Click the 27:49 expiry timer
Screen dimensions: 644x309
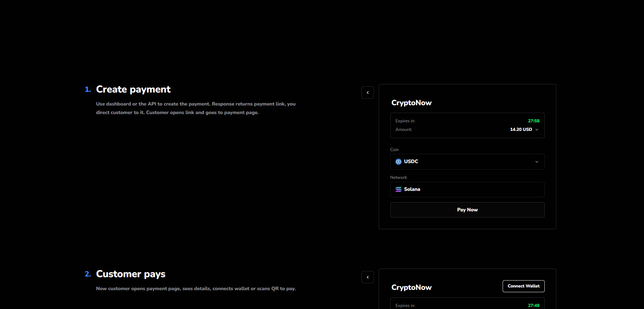[533, 306]
